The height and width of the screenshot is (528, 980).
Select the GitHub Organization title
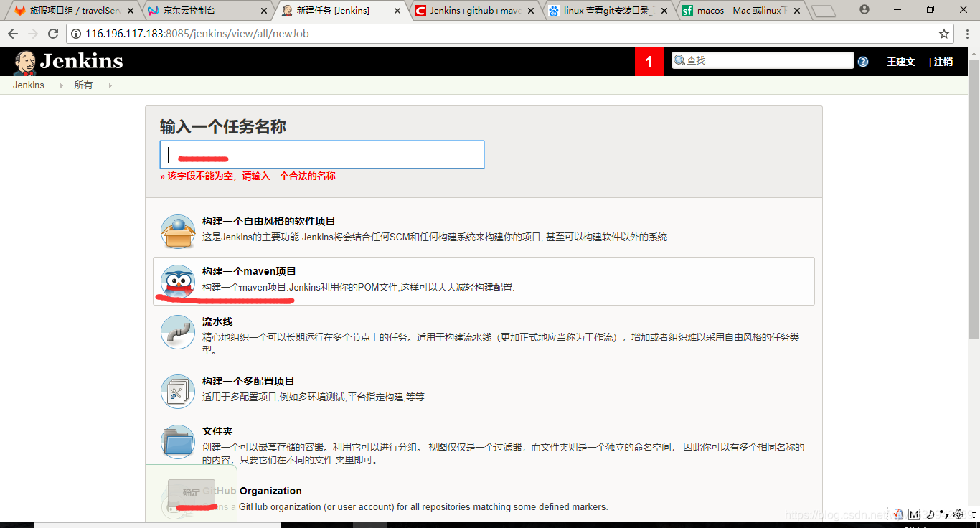click(x=252, y=491)
